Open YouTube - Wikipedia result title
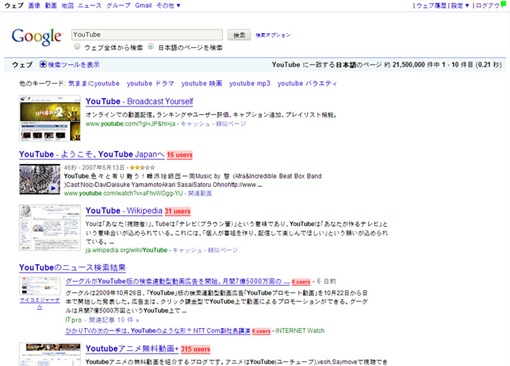This screenshot has width=510, height=366. (124, 211)
